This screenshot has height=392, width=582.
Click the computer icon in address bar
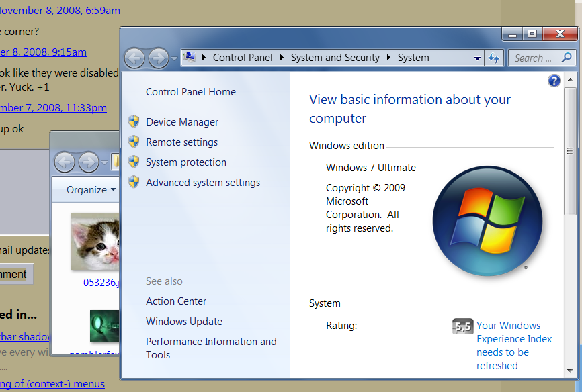pos(190,58)
